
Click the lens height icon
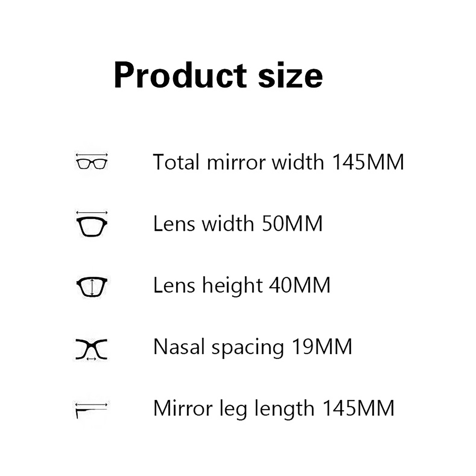point(92,287)
